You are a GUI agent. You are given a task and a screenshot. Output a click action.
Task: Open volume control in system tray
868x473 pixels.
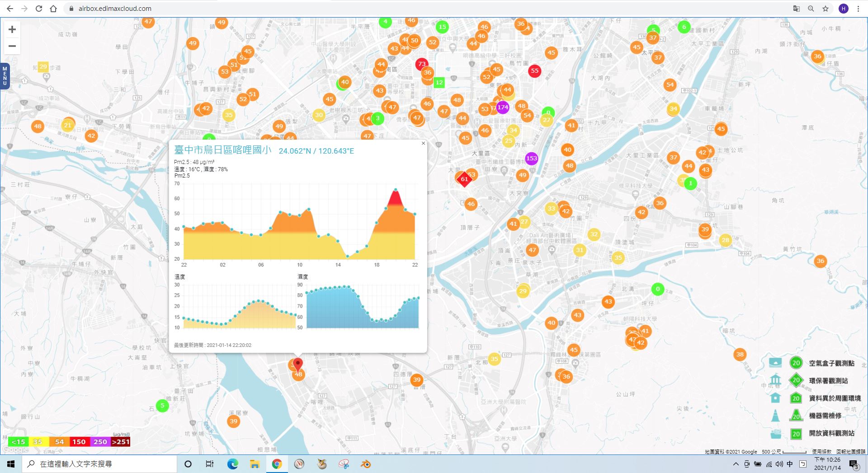pyautogui.click(x=779, y=464)
